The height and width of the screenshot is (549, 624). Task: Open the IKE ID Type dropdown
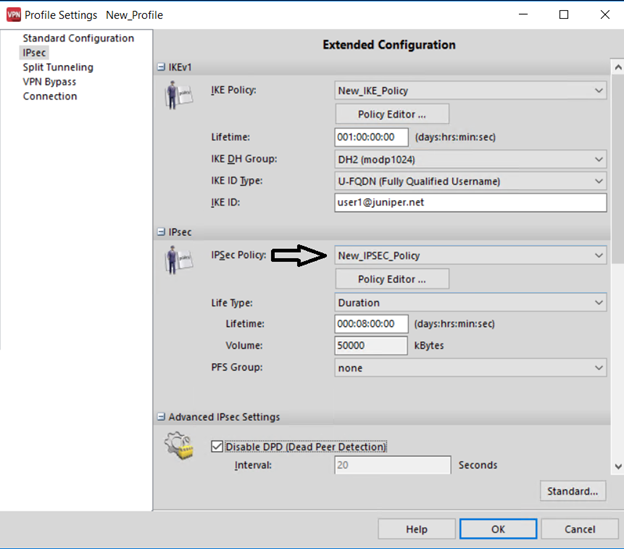point(470,181)
